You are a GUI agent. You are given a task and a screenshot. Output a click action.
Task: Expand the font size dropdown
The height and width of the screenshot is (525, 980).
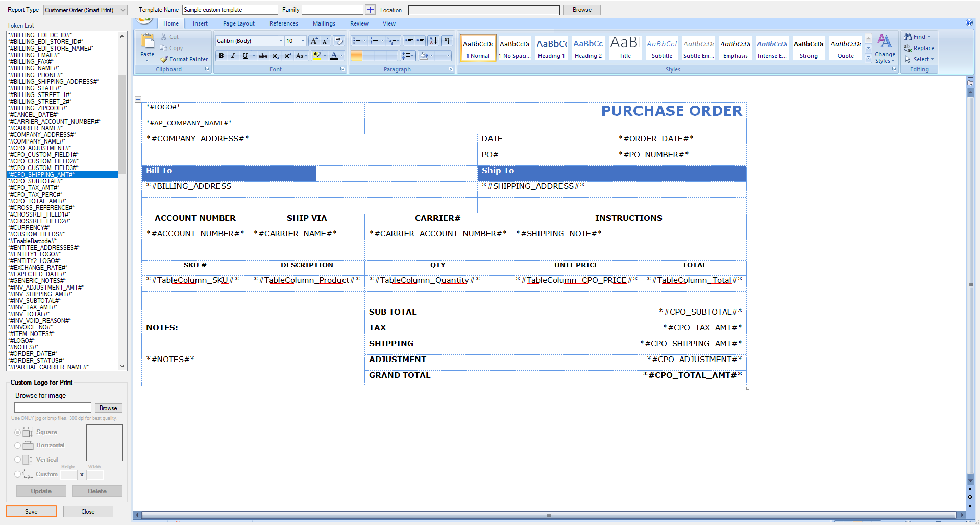click(x=303, y=41)
